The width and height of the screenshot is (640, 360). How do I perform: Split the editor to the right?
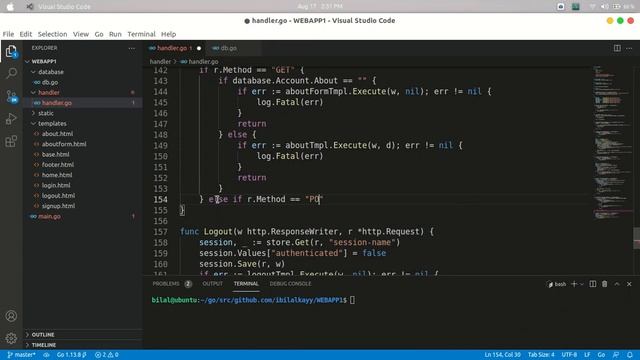tap(617, 48)
